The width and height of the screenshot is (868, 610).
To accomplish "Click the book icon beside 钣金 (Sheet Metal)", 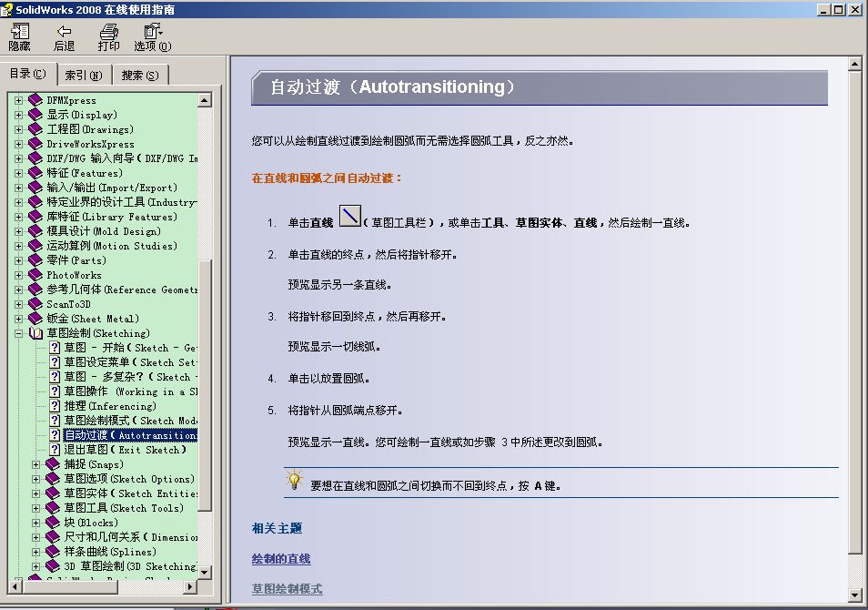I will pyautogui.click(x=35, y=319).
